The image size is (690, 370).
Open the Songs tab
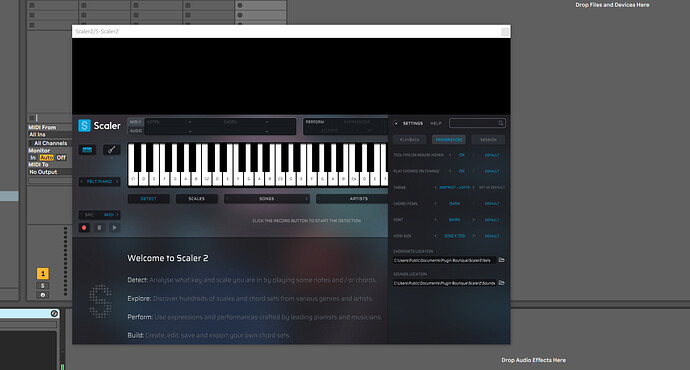(x=267, y=199)
